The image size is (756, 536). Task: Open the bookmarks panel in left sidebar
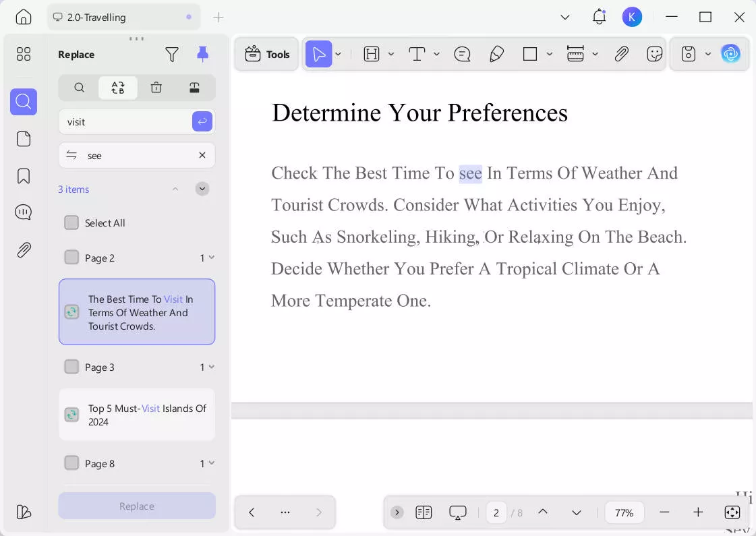pos(24,176)
